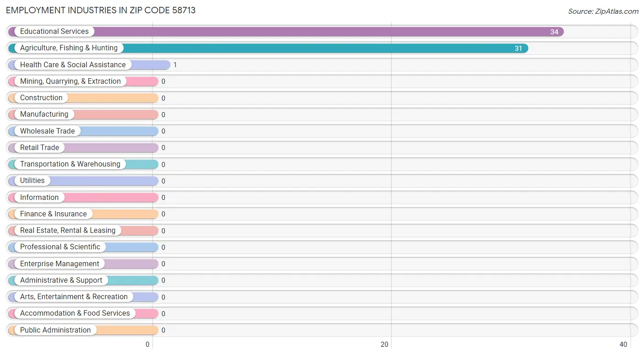Select the Enterprise Management label
The width and height of the screenshot is (644, 355).
click(60, 264)
